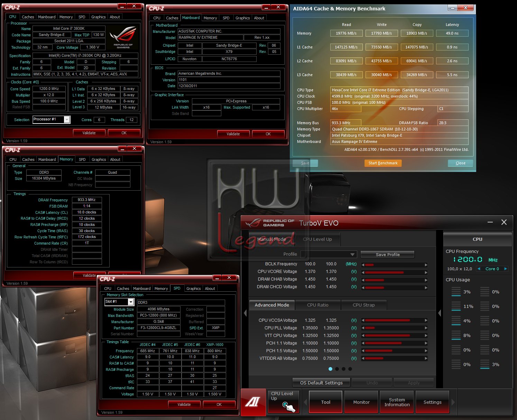Image resolution: width=517 pixels, height=420 pixels.
Task: Decrease CPU PLL Voltage with left arrow
Action: [363, 328]
